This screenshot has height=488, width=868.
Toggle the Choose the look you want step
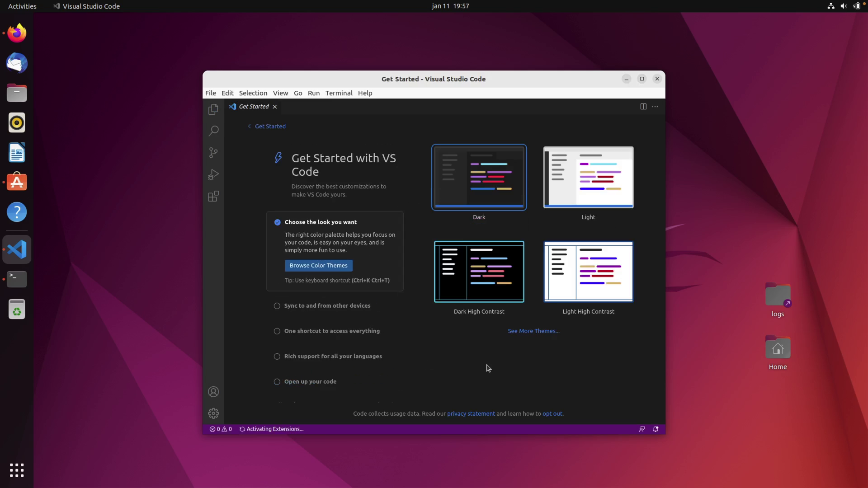coord(278,222)
